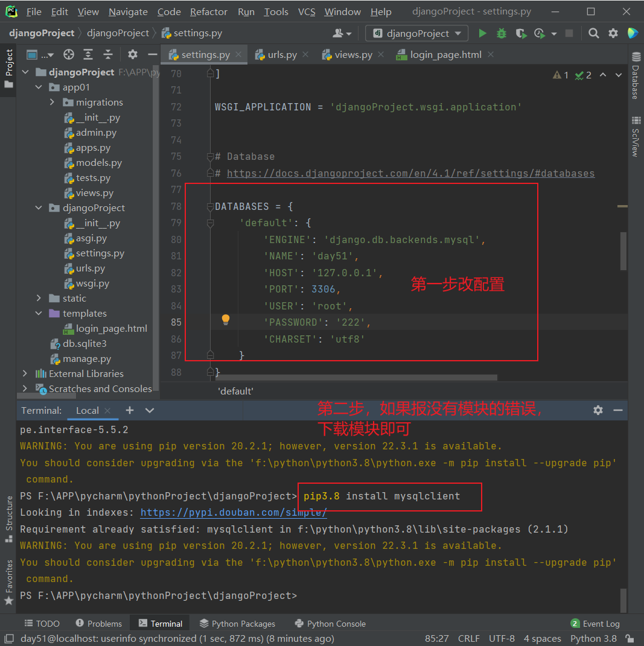Image resolution: width=644 pixels, height=646 pixels.
Task: Open the pypi.douban.com link in terminal
Action: (x=234, y=513)
